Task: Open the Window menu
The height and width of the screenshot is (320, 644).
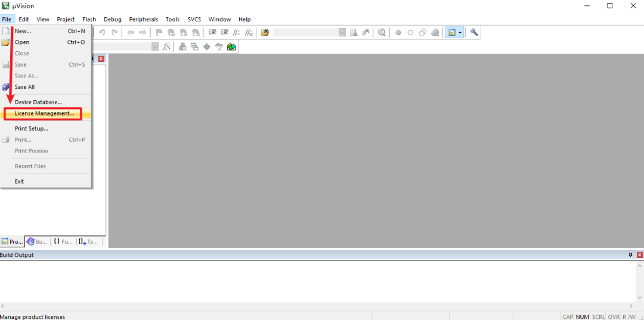Action: 219,19
